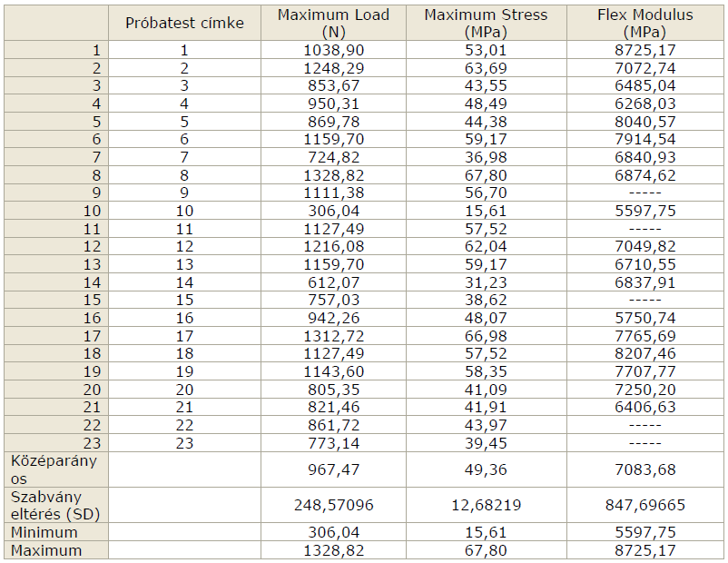Screen dimensions: 728x563
Task: Select the empty flex modulus dashes in row 9
Action: point(644,193)
